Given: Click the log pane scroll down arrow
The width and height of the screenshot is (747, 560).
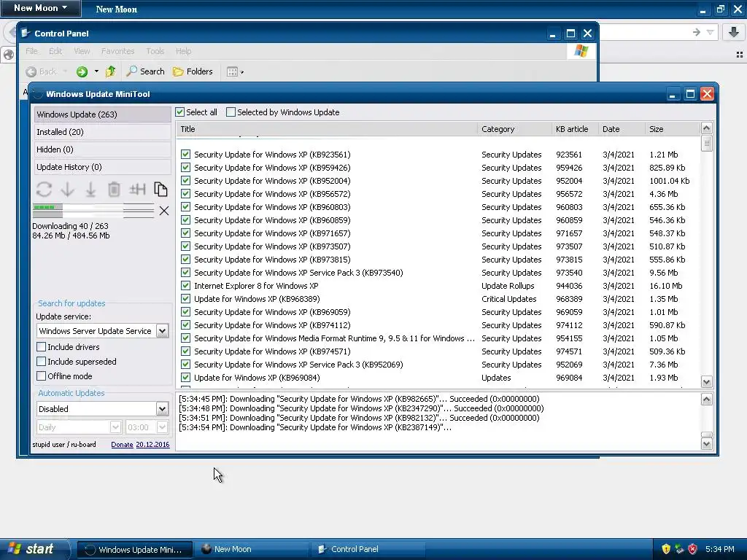Looking at the screenshot, I should coord(706,444).
